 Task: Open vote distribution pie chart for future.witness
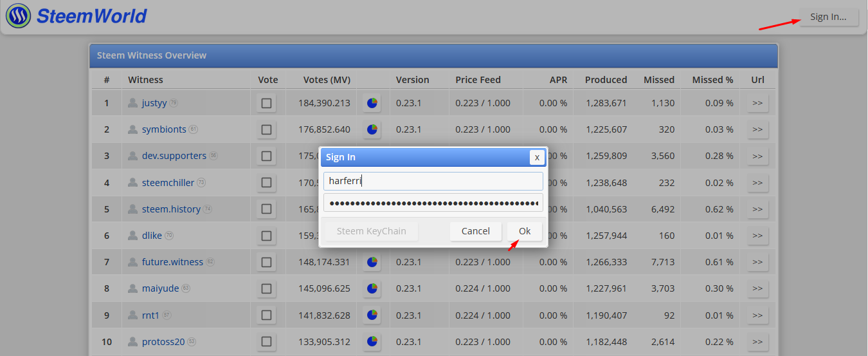[372, 262]
